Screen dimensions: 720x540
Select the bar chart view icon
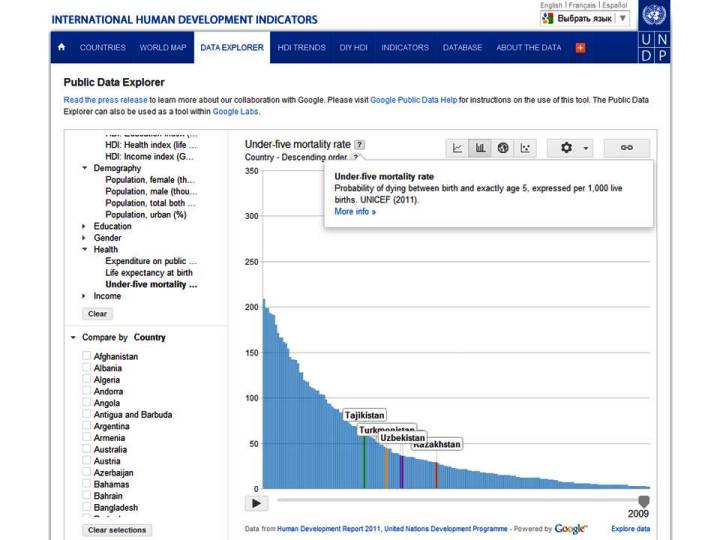click(481, 148)
